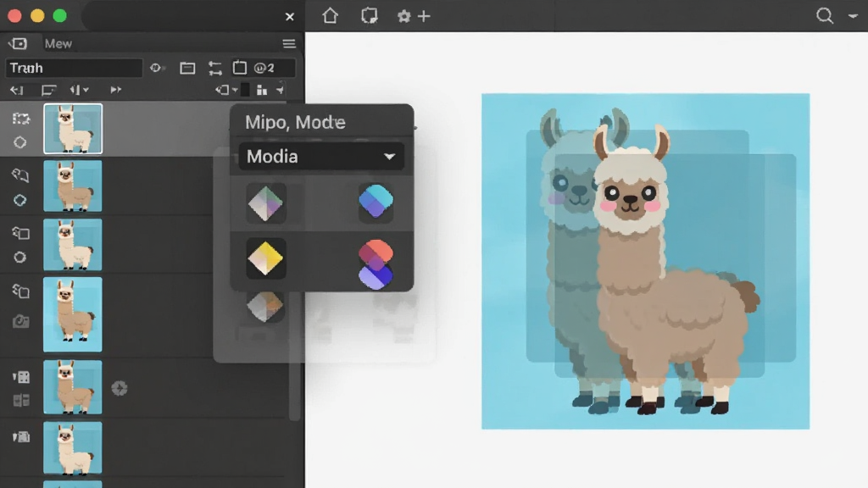Toggle the circle on the highlighted top layer
The image size is (868, 488).
click(20, 142)
